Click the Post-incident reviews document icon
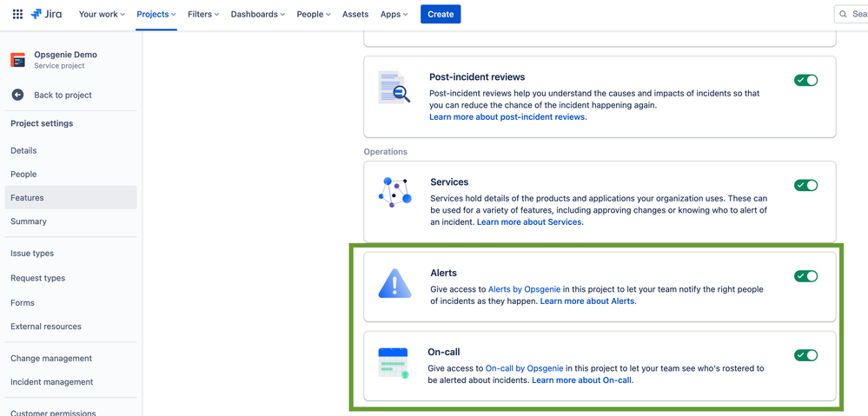868x416 pixels. click(x=394, y=87)
